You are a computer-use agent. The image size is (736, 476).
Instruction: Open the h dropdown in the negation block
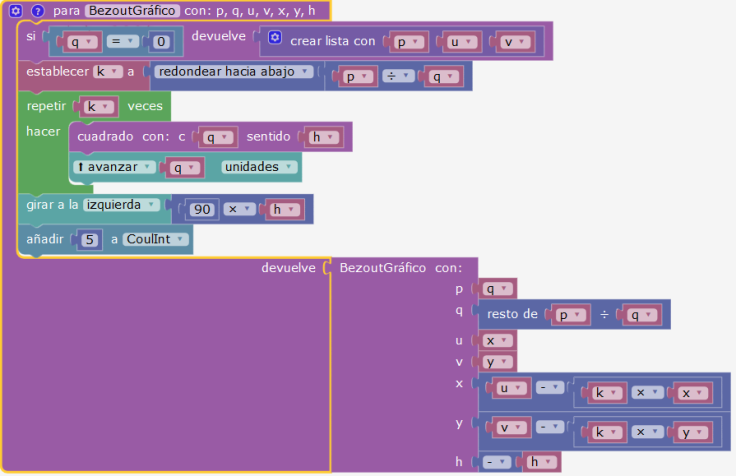coord(543,462)
